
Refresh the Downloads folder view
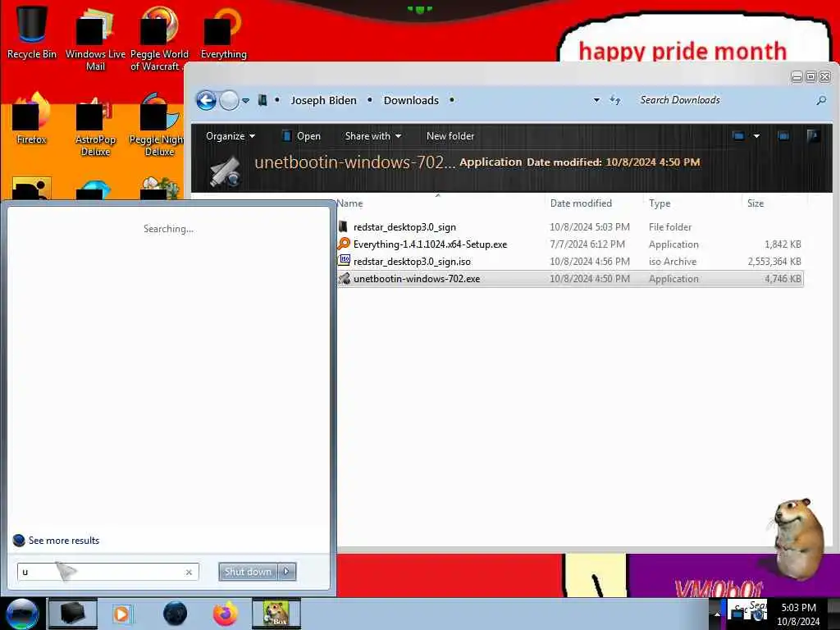pyautogui.click(x=615, y=100)
